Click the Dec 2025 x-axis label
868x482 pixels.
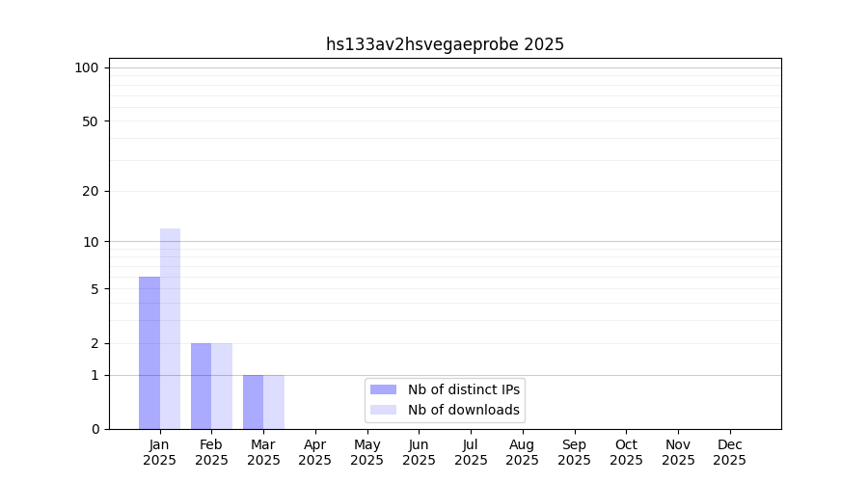(x=730, y=452)
